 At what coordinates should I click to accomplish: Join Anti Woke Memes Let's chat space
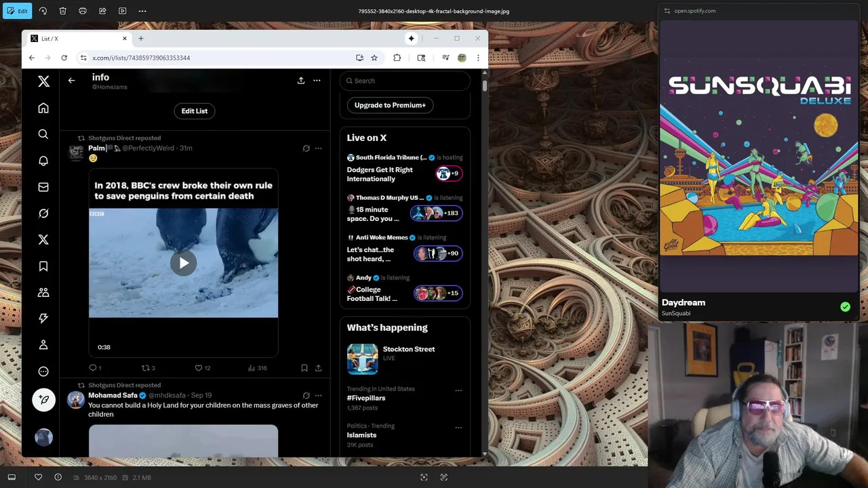click(x=405, y=249)
